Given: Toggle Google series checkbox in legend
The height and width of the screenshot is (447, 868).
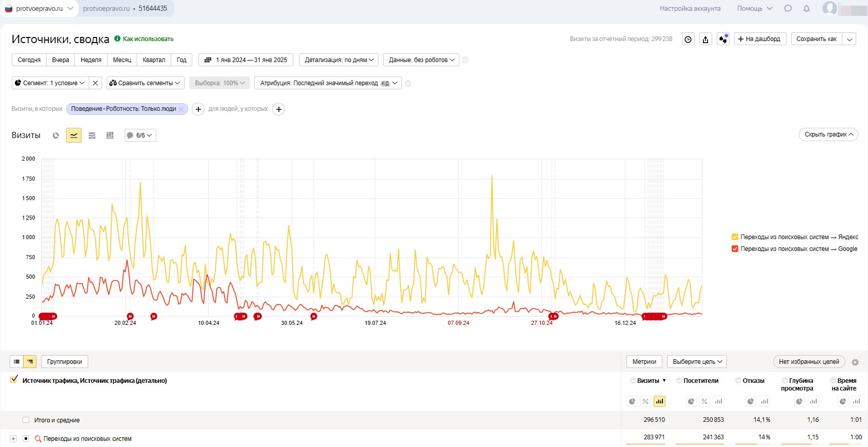Looking at the screenshot, I should point(735,249).
